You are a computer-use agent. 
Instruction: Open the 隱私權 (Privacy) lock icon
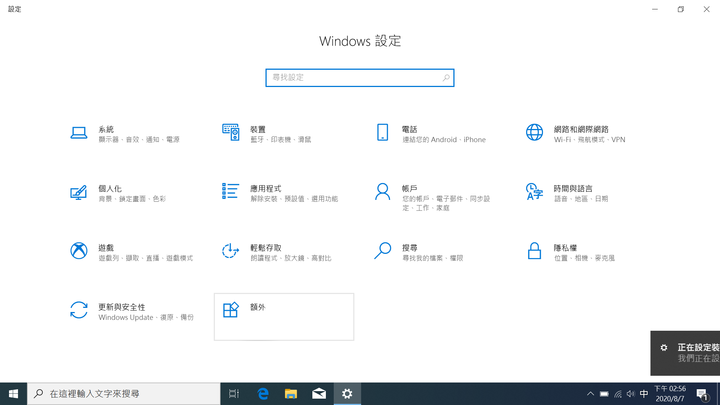(534, 251)
